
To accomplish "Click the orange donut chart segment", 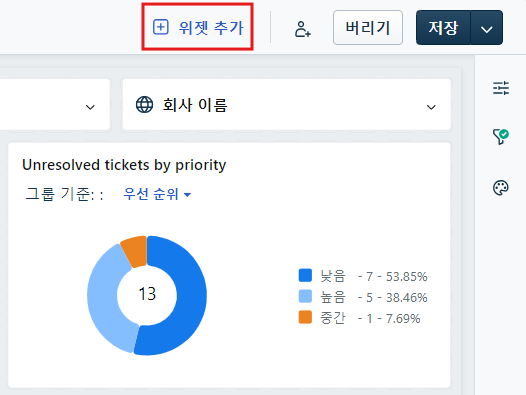I will [136, 251].
